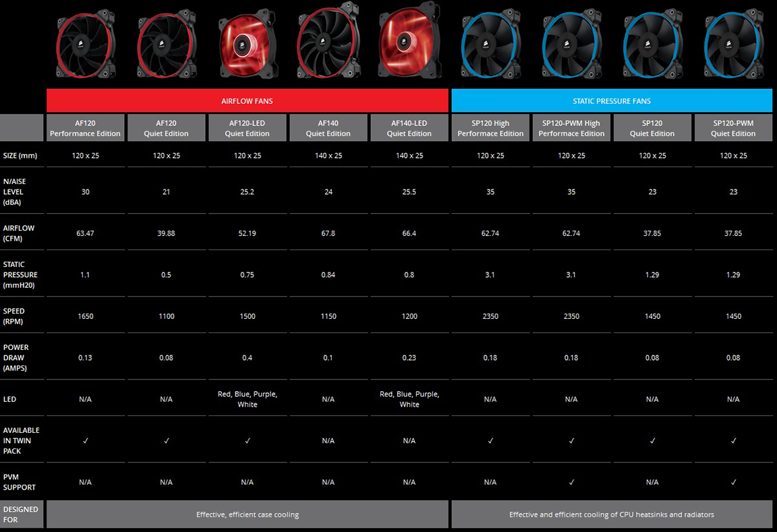Click the noise value 30
This screenshot has width=777, height=532.
(85, 191)
